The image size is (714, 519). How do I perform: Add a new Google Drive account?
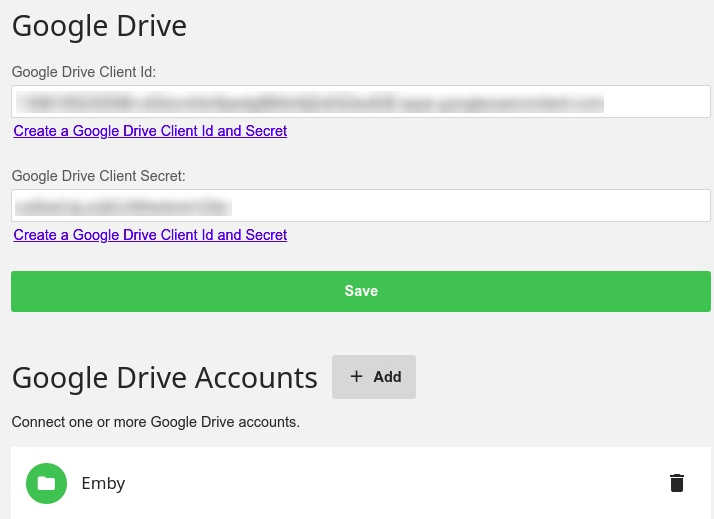pos(374,377)
